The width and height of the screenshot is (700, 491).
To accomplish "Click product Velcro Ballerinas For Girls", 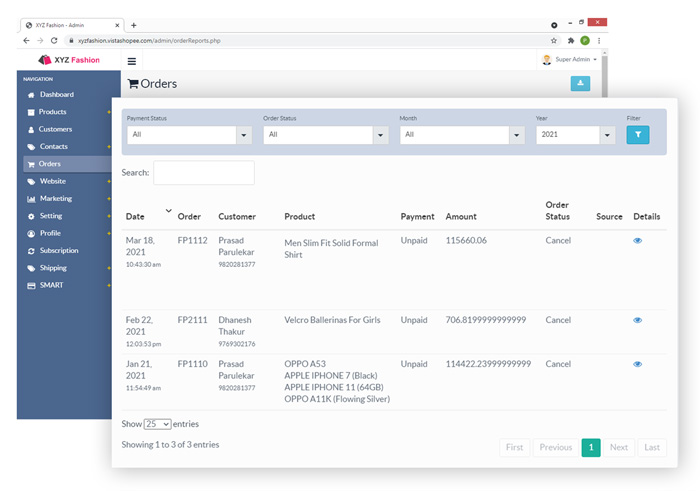I will [x=332, y=320].
